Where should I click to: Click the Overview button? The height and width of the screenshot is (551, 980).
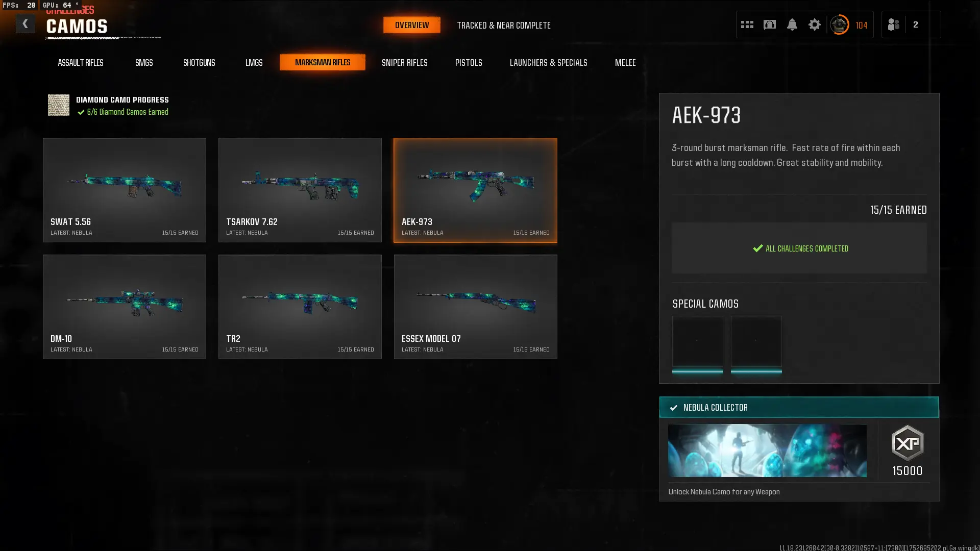(411, 25)
